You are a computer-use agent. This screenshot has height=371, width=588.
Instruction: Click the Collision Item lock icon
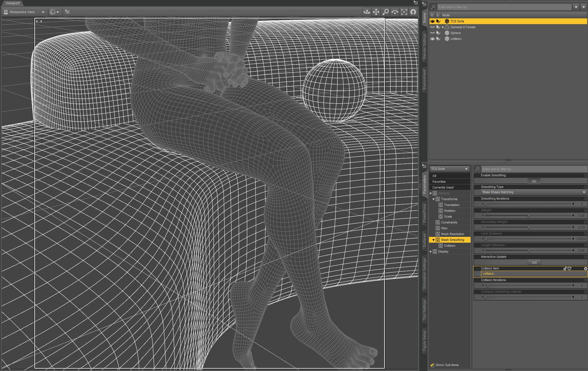coord(565,269)
